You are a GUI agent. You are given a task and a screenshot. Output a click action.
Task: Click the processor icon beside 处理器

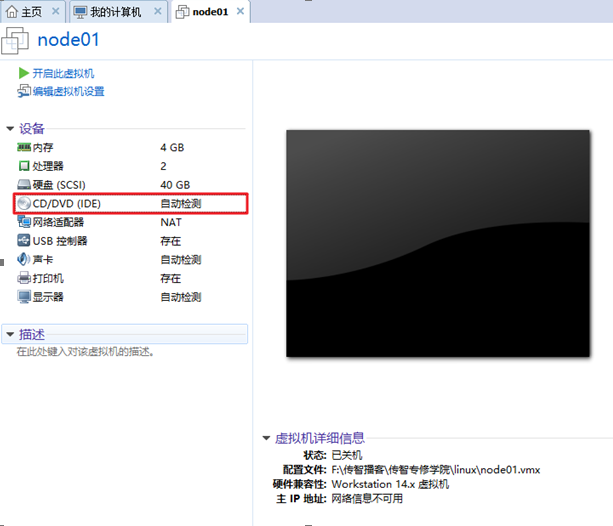pos(24,166)
